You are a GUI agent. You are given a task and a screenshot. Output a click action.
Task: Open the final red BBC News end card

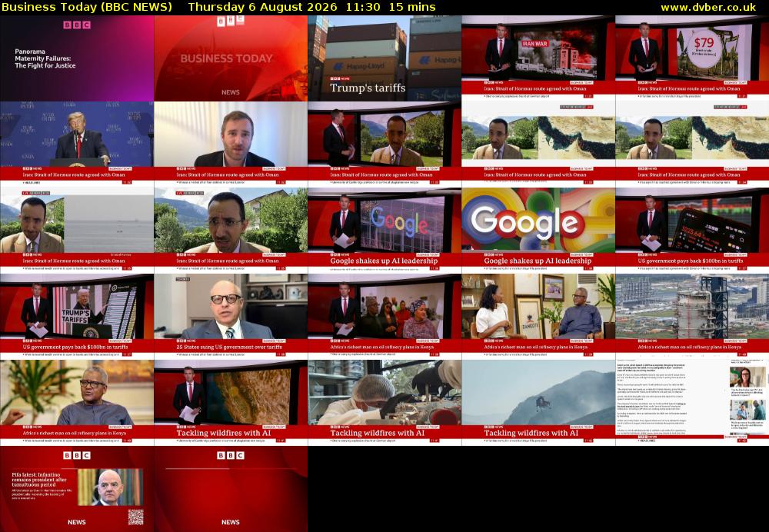point(231,489)
